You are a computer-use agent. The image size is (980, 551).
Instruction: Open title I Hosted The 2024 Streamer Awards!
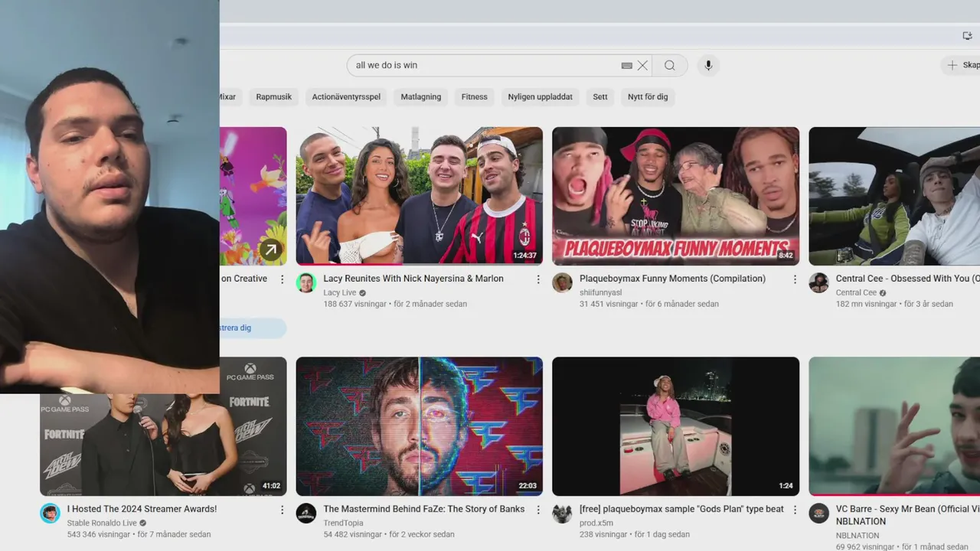(142, 509)
